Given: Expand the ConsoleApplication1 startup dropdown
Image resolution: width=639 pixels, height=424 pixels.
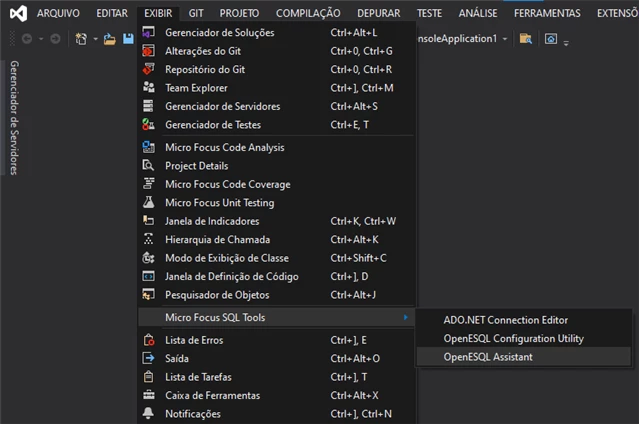Looking at the screenshot, I should pyautogui.click(x=505, y=39).
